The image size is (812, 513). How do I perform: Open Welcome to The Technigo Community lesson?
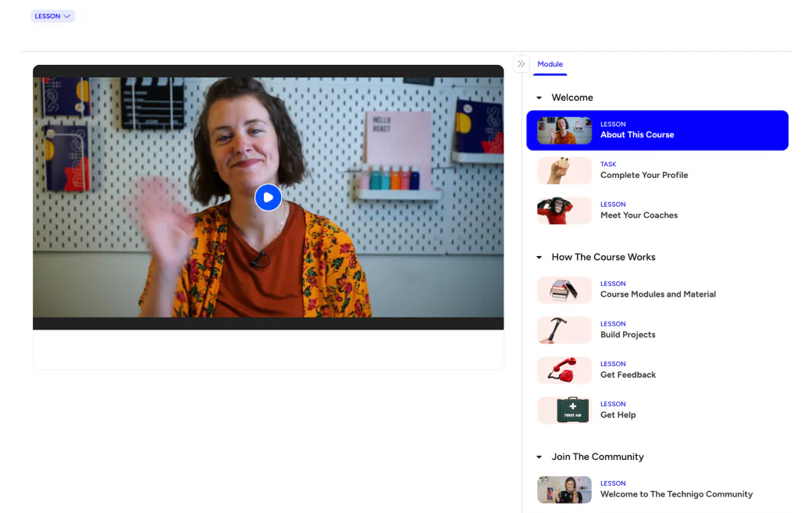(657, 490)
